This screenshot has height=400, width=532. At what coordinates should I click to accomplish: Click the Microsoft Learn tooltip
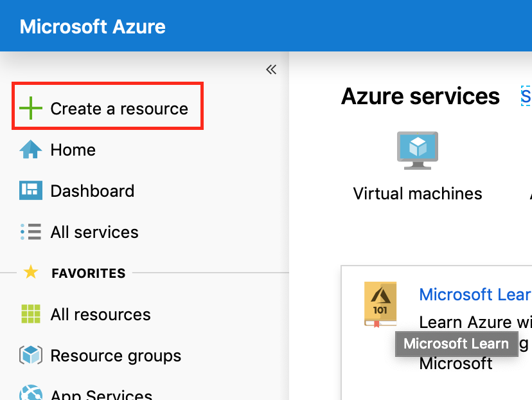[x=457, y=343]
